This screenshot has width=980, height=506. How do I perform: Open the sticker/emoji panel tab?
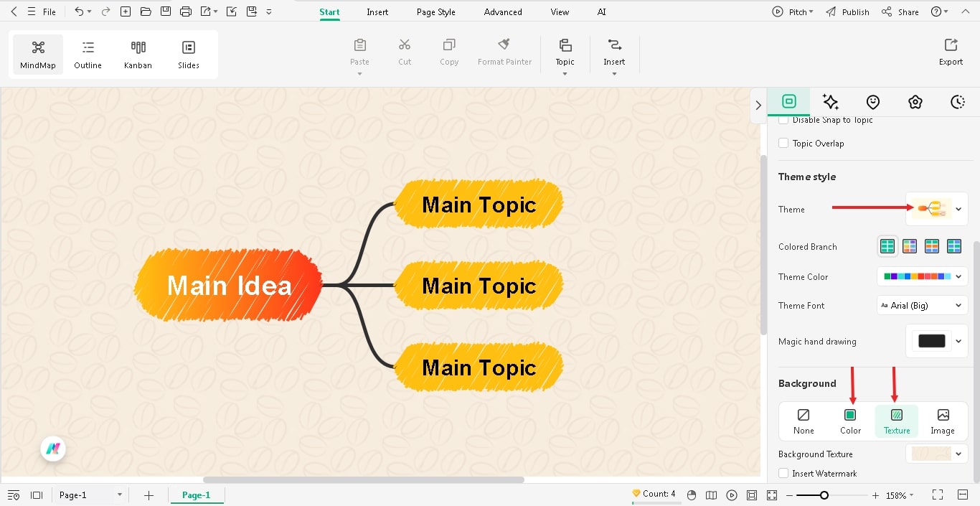[873, 102]
